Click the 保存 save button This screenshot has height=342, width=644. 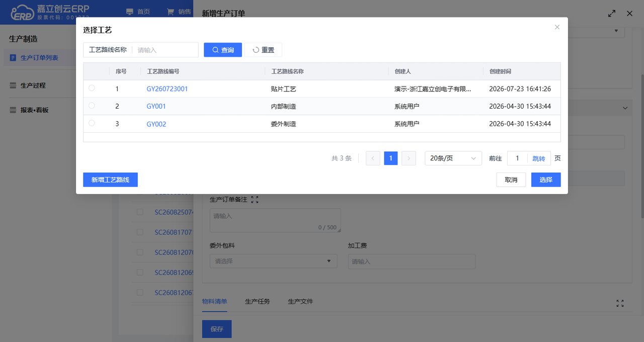pos(217,329)
